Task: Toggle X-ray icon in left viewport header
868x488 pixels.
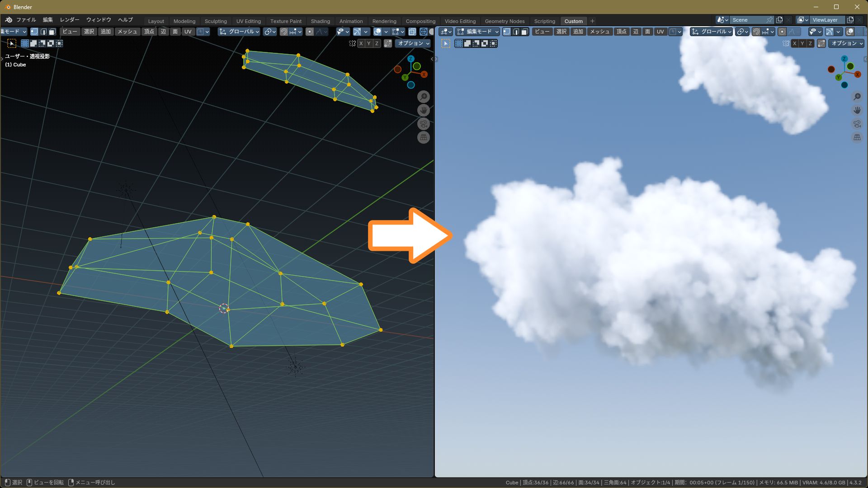Action: tap(412, 32)
